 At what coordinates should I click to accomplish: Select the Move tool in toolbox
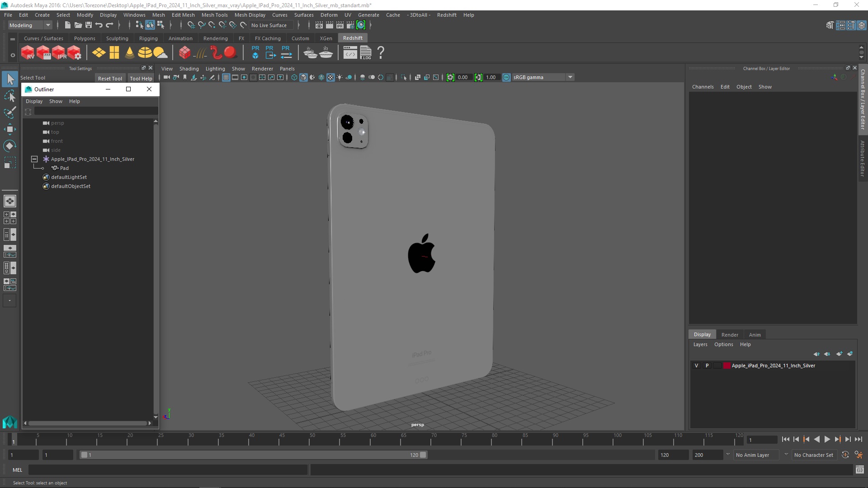point(9,129)
